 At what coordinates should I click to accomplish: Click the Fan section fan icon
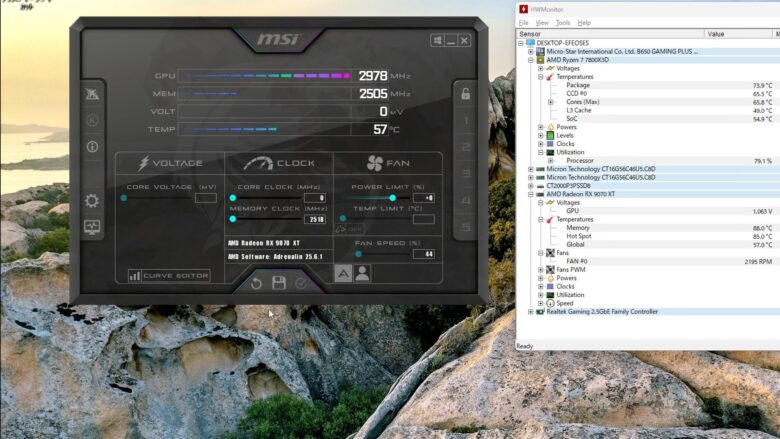[375, 163]
